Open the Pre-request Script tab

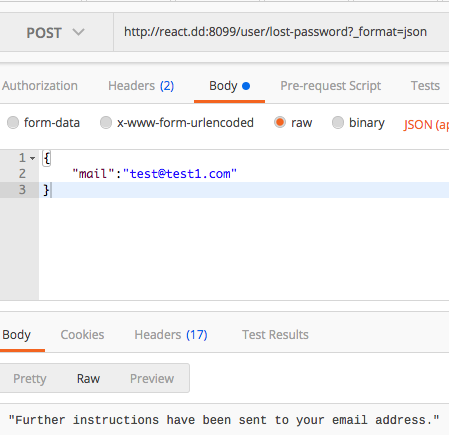330,86
